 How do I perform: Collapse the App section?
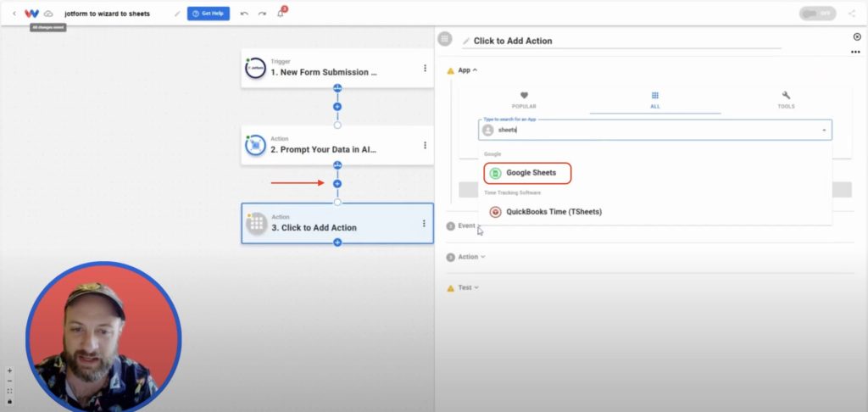[x=468, y=70]
